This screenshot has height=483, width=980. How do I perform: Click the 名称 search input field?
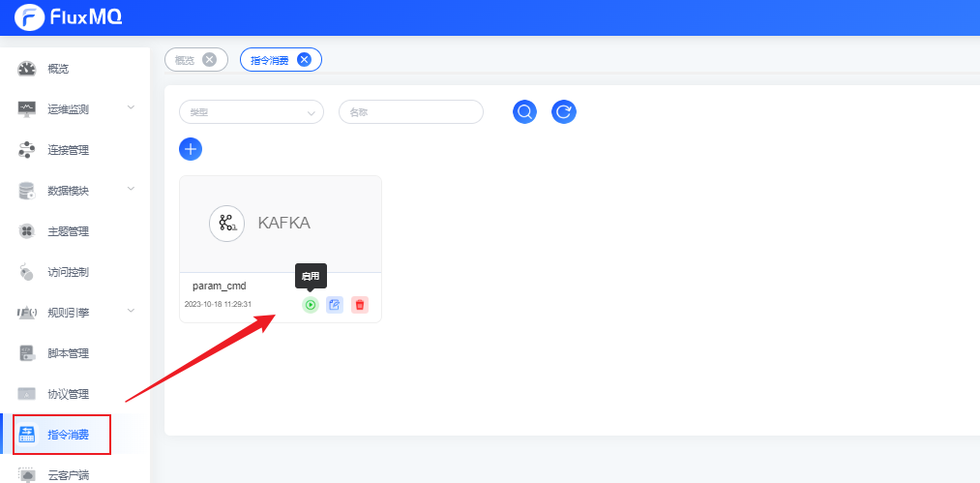pos(411,112)
